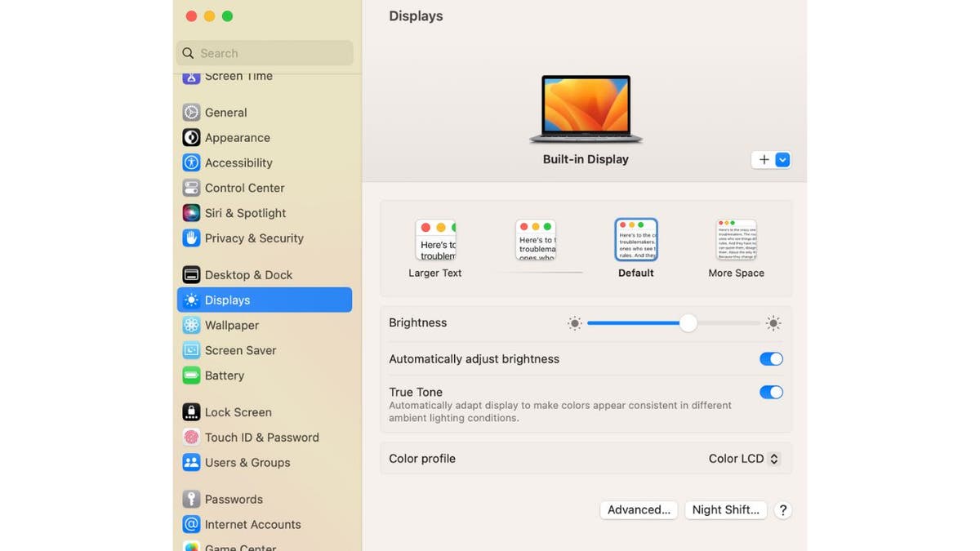Viewport: 980px width, 551px height.
Task: Click the Appearance icon in sidebar
Action: click(x=191, y=138)
